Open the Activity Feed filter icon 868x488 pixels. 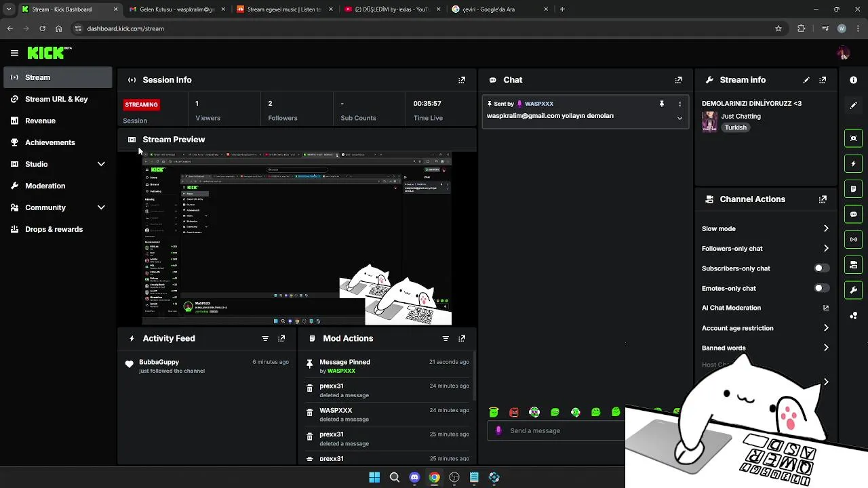[265, 338]
